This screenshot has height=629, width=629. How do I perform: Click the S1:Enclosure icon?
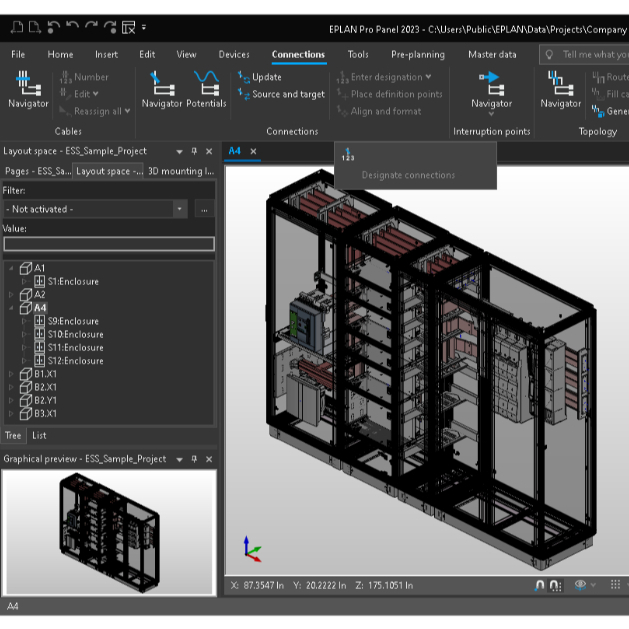pyautogui.click(x=39, y=281)
